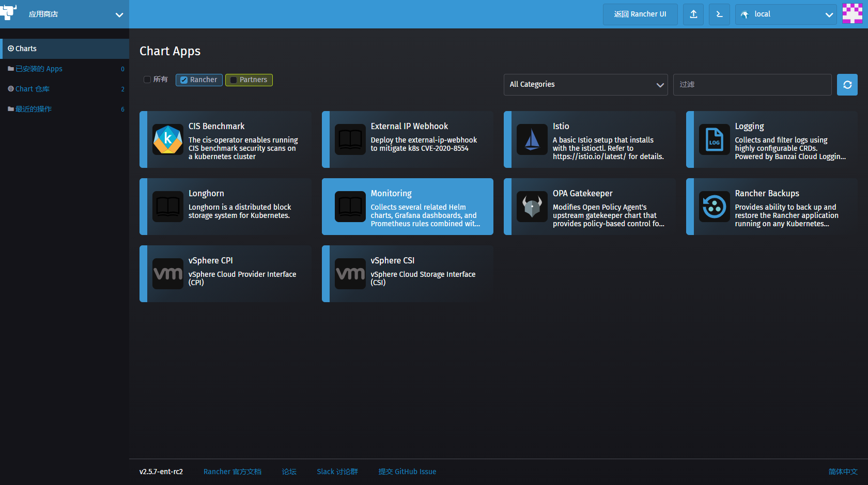Click the Chart repositories globe icon
868x485 pixels.
[x=11, y=89]
